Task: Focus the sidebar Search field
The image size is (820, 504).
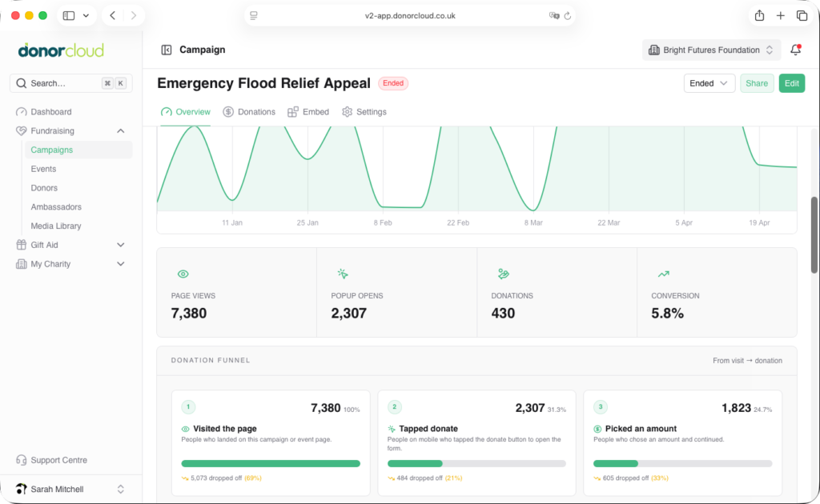Action: tap(70, 83)
